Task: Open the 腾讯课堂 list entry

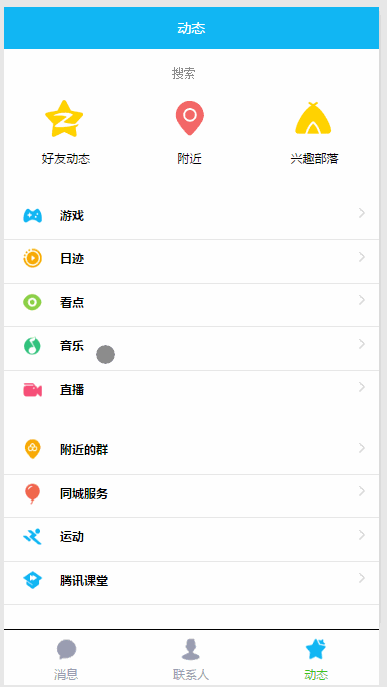Action: pyautogui.click(x=192, y=583)
